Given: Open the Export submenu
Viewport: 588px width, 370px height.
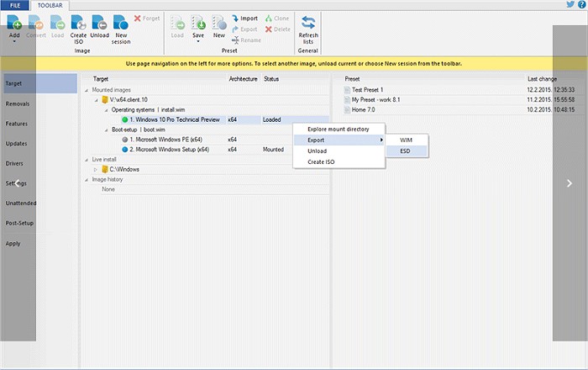Looking at the screenshot, I should pyautogui.click(x=339, y=140).
